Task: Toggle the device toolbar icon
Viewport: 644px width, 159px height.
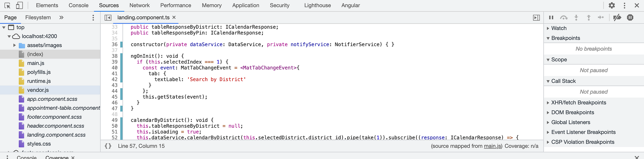Action: pyautogui.click(x=19, y=5)
